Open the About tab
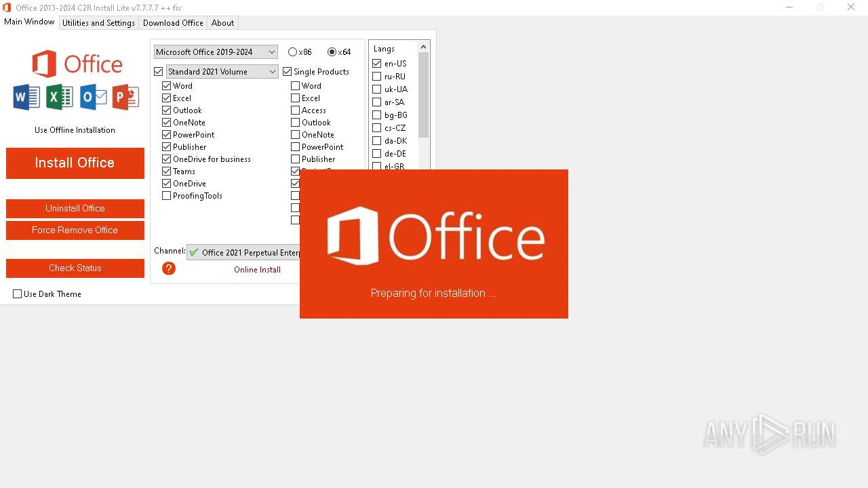This screenshot has height=488, width=868. [222, 22]
